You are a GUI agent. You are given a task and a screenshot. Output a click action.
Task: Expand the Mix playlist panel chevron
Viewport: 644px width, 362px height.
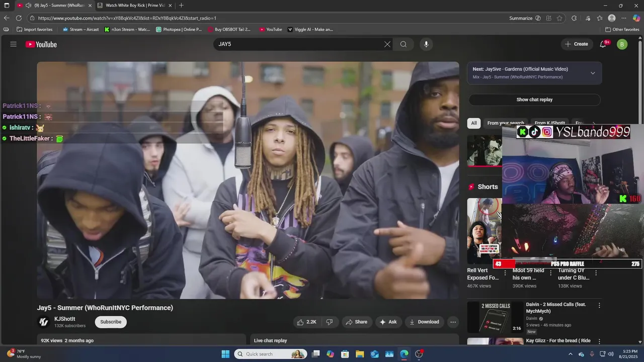click(593, 73)
